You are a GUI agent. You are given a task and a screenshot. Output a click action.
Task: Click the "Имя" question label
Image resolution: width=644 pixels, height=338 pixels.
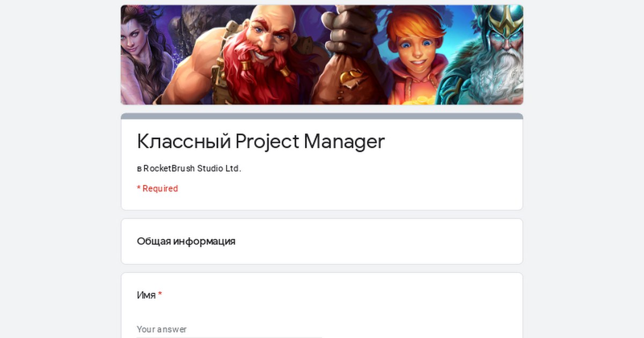point(146,295)
